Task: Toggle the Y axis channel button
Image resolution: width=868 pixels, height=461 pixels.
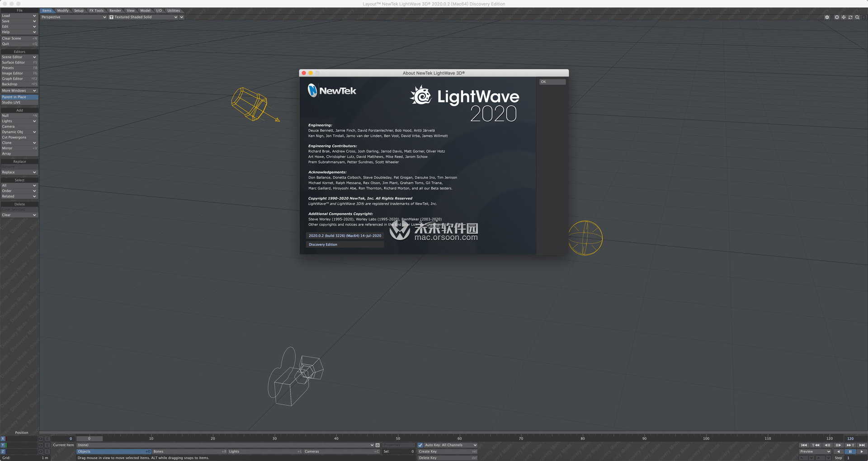Action: [x=3, y=445]
